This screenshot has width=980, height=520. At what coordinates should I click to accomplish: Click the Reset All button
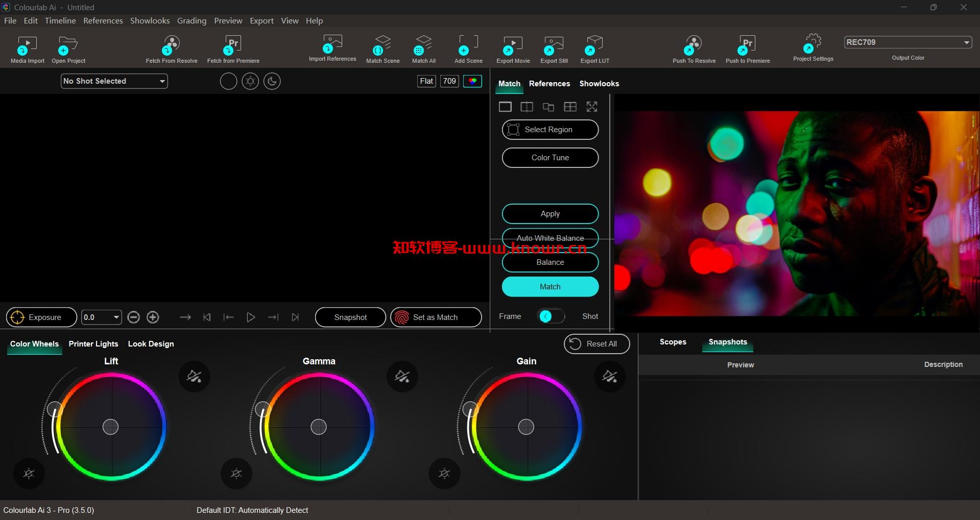coord(596,344)
